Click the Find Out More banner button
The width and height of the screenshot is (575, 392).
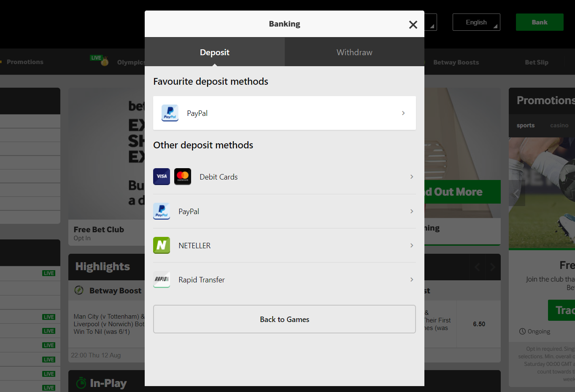(x=462, y=192)
